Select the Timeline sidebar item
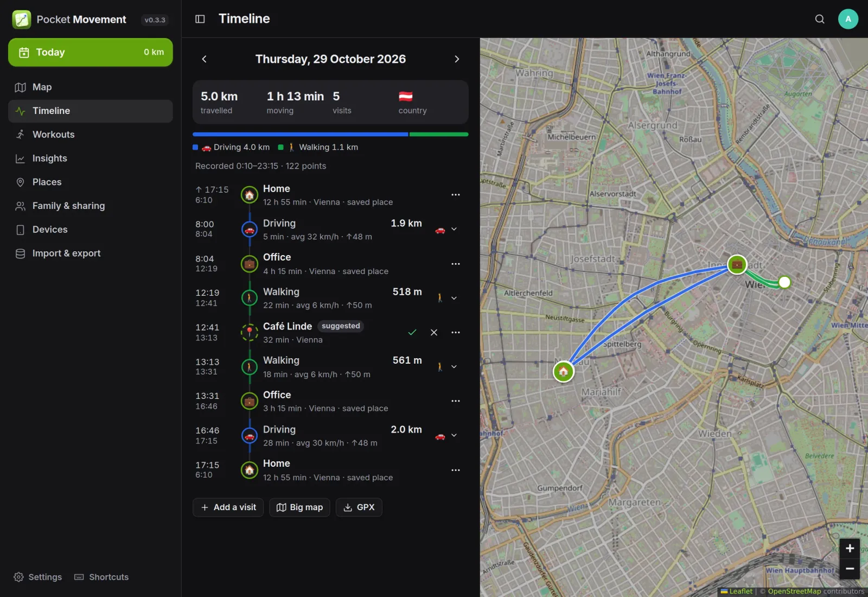Viewport: 868px width, 597px height. click(x=91, y=111)
